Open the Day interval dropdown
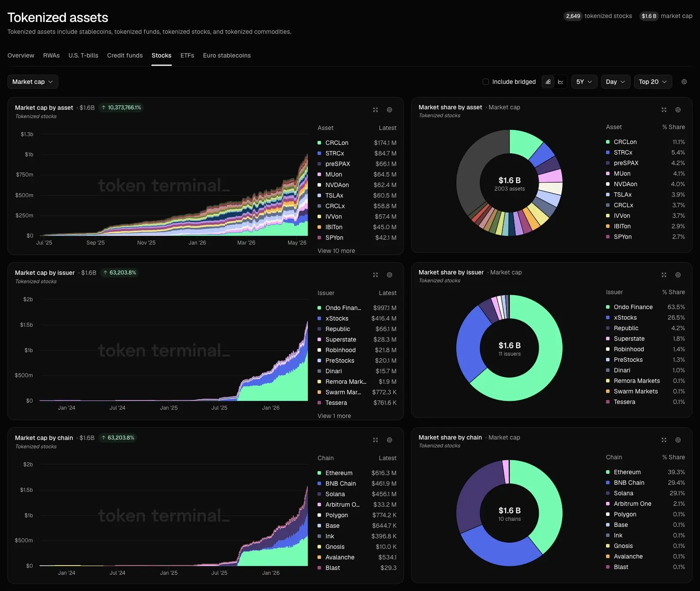Image resolution: width=700 pixels, height=591 pixels. (616, 82)
